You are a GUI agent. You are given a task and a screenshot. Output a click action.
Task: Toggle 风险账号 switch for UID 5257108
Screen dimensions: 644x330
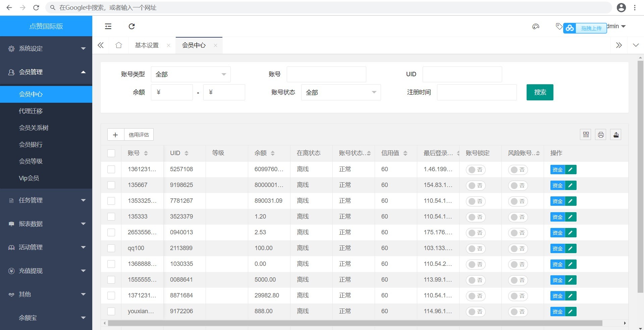click(518, 170)
